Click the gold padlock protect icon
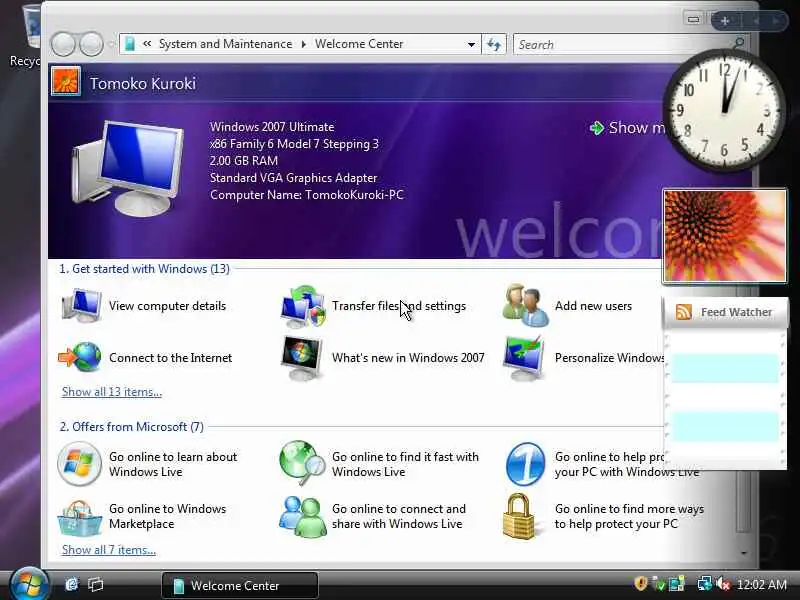The height and width of the screenshot is (600, 800). coord(519,516)
